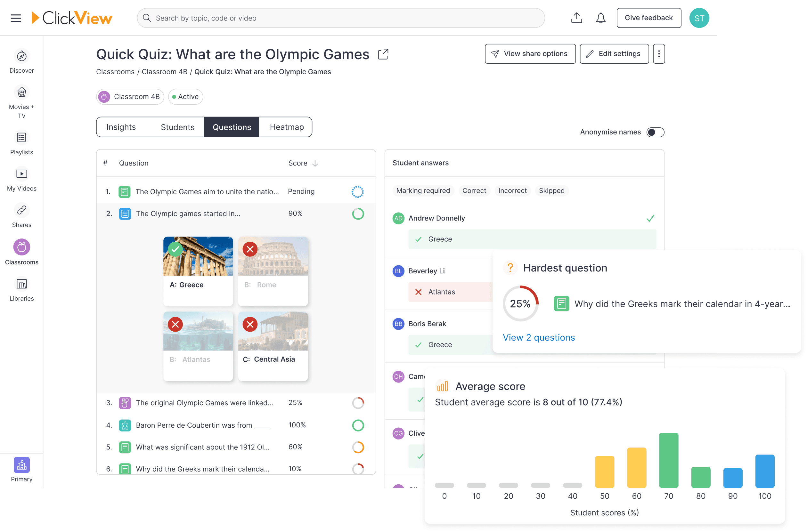Enable the Anonymise names toggle
Screen dimensions: 807x532
tap(655, 132)
